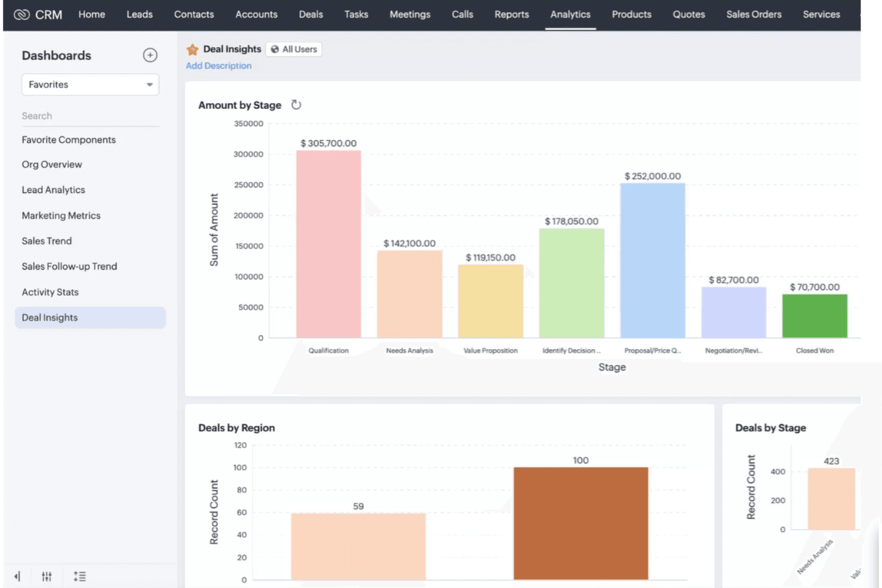Open Favorite Components dashboard
Image resolution: width=882 pixels, height=588 pixels.
point(69,140)
